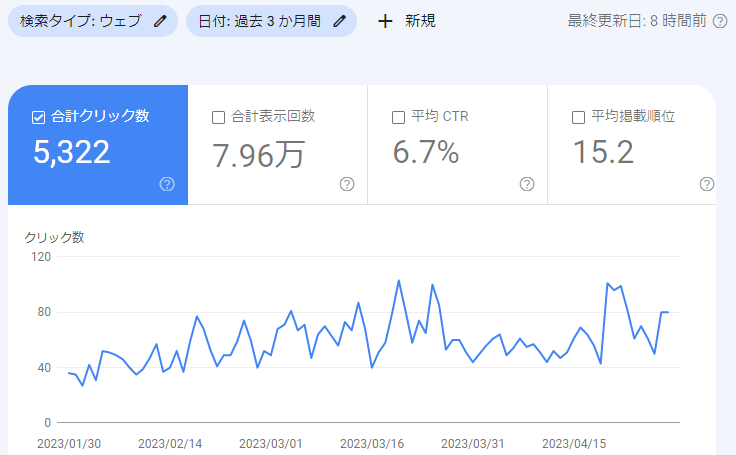The width and height of the screenshot is (736, 455).
Task: Enable the 合計表示回数 checkbox
Action: 218,117
